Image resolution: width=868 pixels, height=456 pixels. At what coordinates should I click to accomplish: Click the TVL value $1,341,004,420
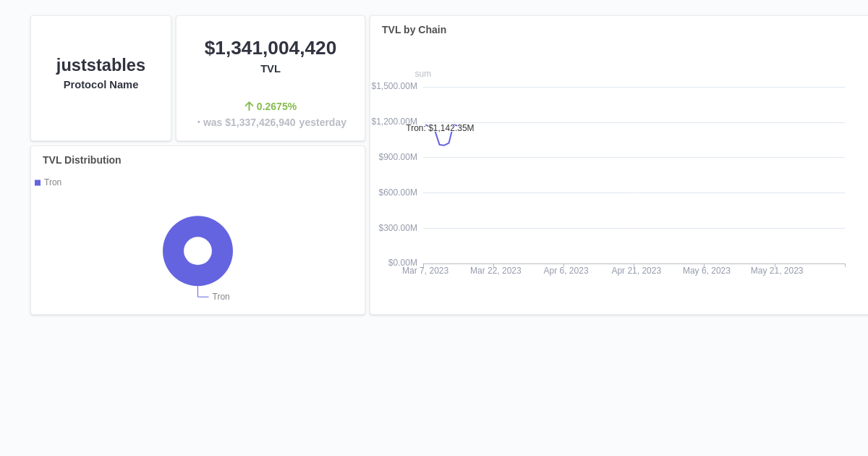pos(271,48)
